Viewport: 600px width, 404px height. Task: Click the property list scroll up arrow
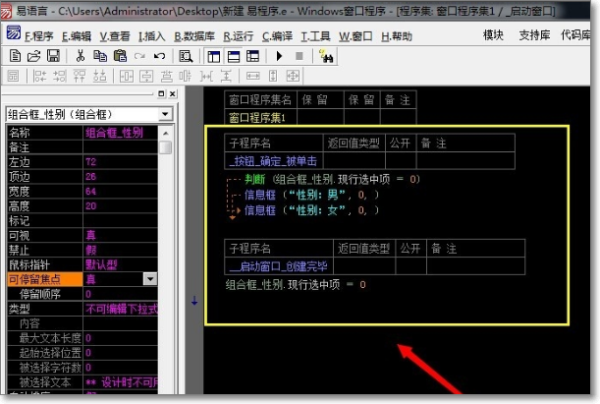165,134
